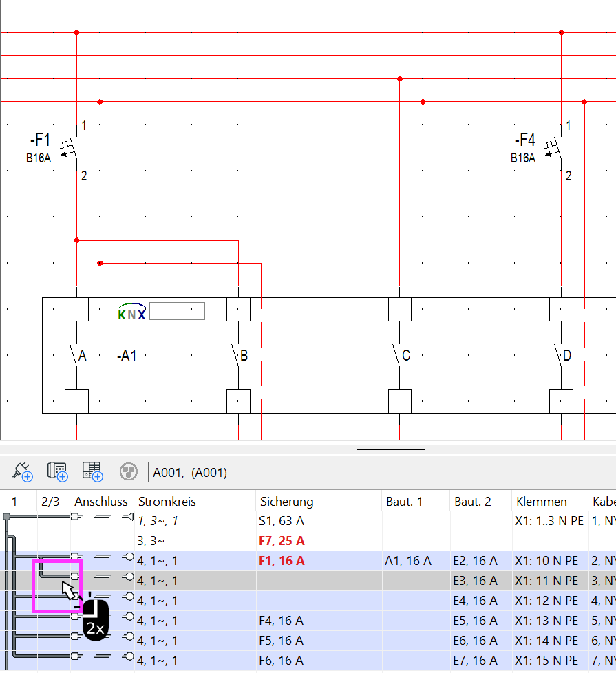Click the B16A label under -F4
The width and height of the screenshot is (616, 673).
pos(523,158)
